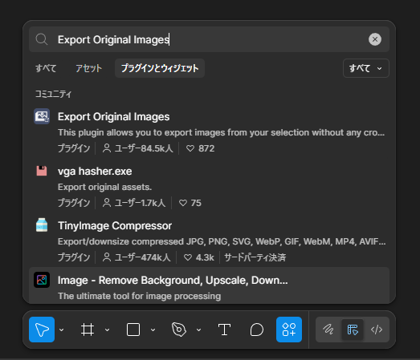This screenshot has width=420, height=360.
Task: Switch to the アセット tab
Action: (x=88, y=68)
